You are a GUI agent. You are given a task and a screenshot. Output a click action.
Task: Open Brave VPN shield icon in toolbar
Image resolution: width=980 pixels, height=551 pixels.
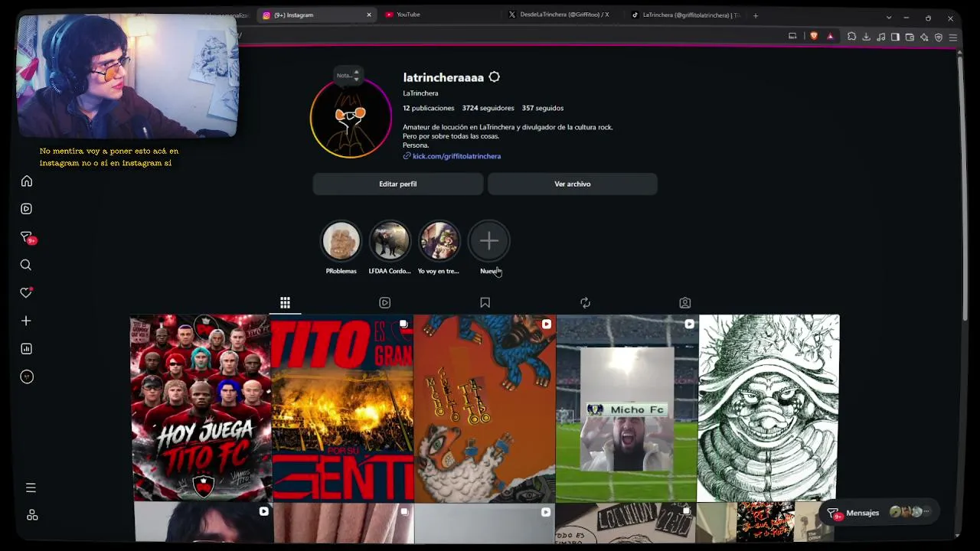click(939, 37)
